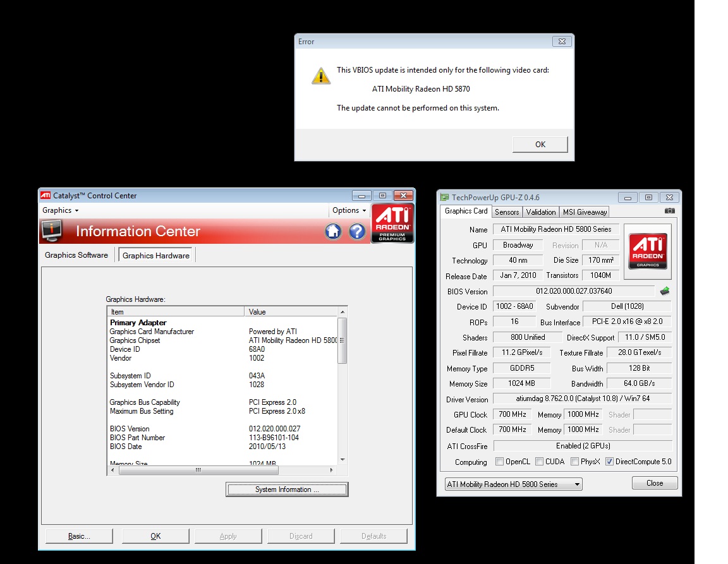Toggle the DirectCompute 5.0 checkbox
Image resolution: width=728 pixels, height=564 pixels.
[610, 462]
